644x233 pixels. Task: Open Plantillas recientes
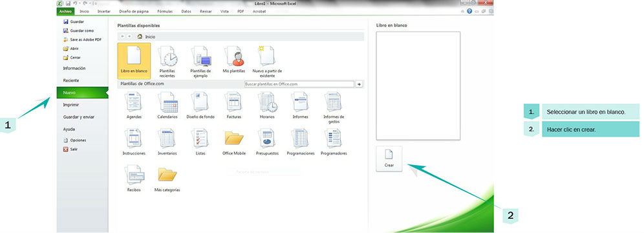tap(167, 61)
